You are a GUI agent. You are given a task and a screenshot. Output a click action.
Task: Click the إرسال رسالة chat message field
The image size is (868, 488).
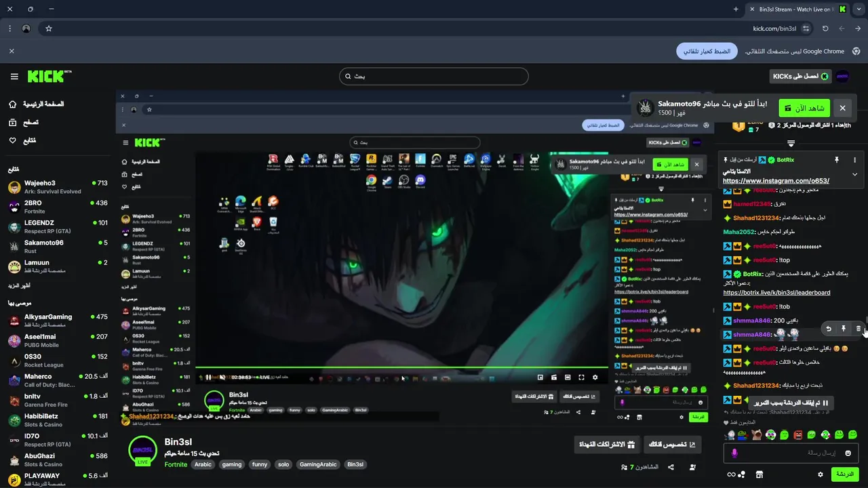(x=791, y=453)
